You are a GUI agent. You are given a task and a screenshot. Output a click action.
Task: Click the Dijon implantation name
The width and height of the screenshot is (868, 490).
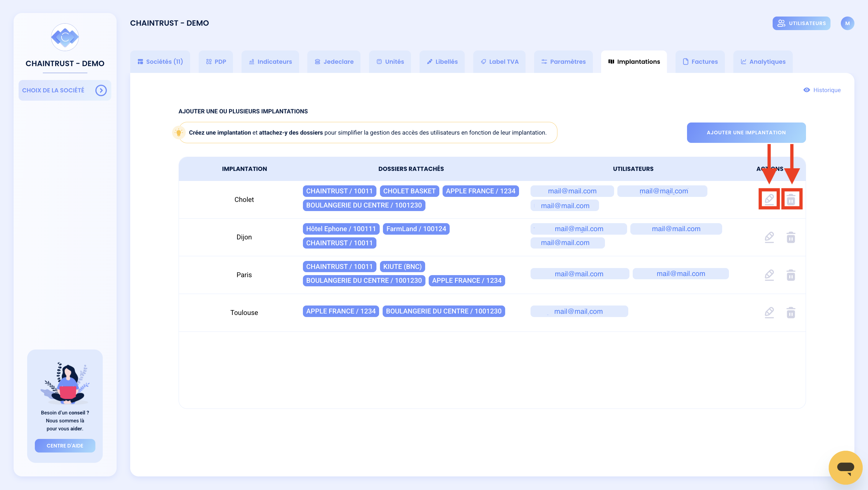pyautogui.click(x=244, y=237)
